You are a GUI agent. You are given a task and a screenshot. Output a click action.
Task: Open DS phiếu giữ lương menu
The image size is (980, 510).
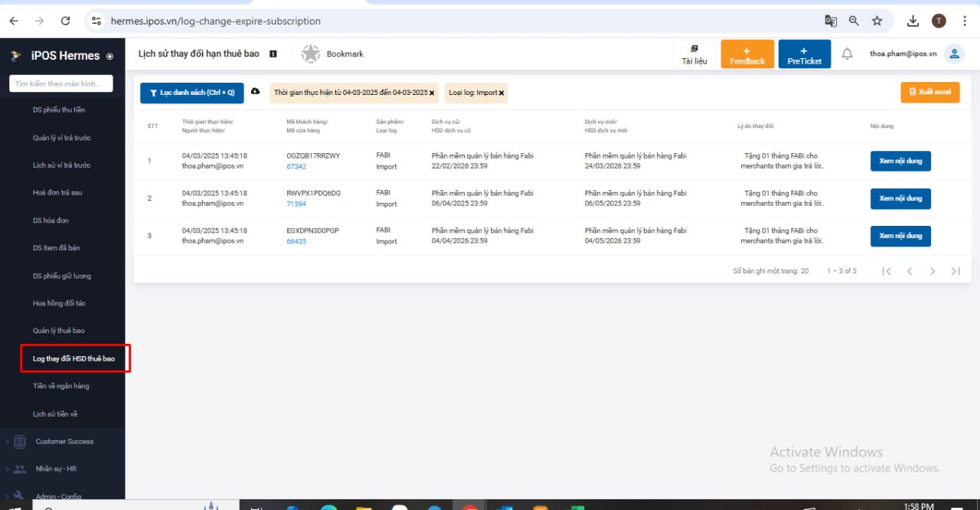62,276
